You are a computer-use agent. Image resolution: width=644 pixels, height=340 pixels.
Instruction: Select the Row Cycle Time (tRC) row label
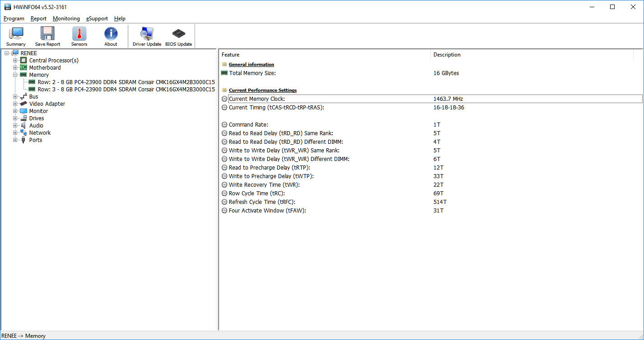coord(257,193)
